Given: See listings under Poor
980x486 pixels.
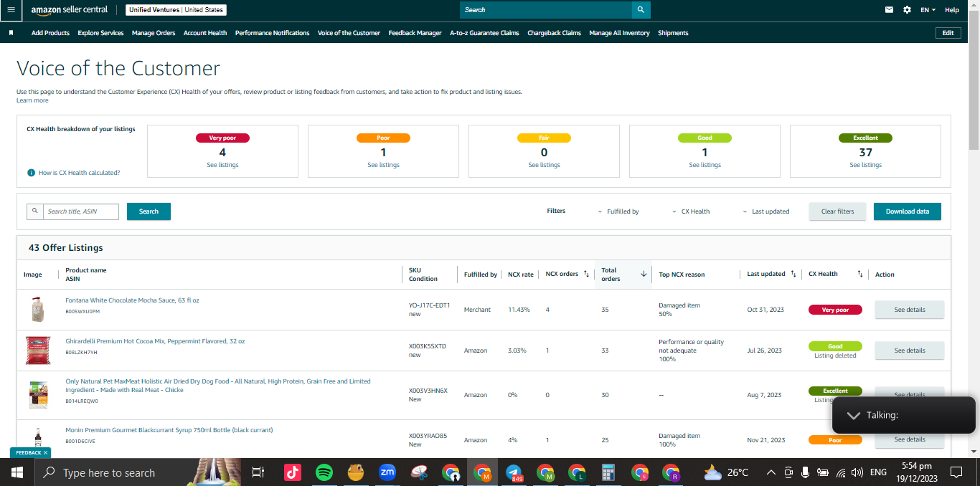Looking at the screenshot, I should [383, 165].
